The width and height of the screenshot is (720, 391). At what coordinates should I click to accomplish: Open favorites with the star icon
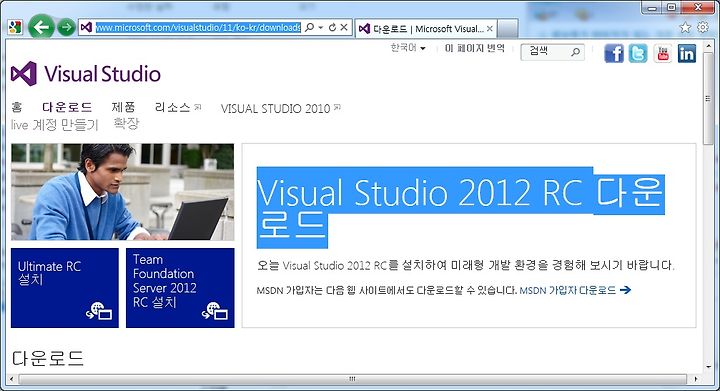click(685, 28)
